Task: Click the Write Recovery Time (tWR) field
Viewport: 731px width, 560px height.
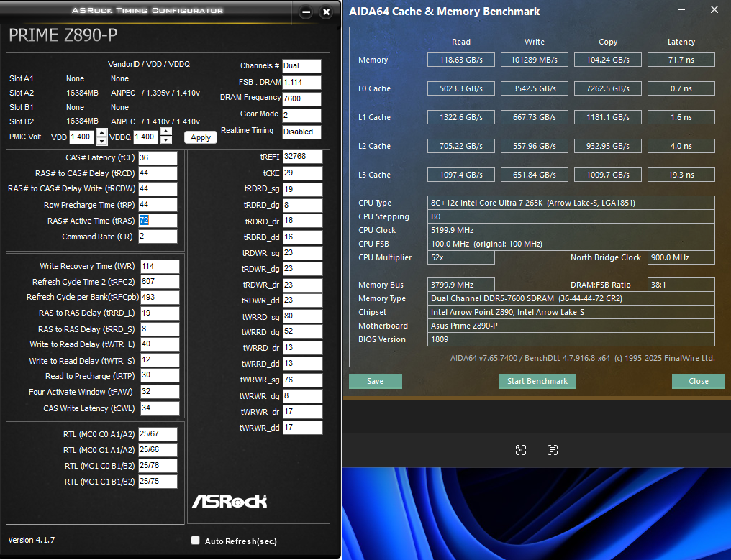Action: click(x=160, y=267)
